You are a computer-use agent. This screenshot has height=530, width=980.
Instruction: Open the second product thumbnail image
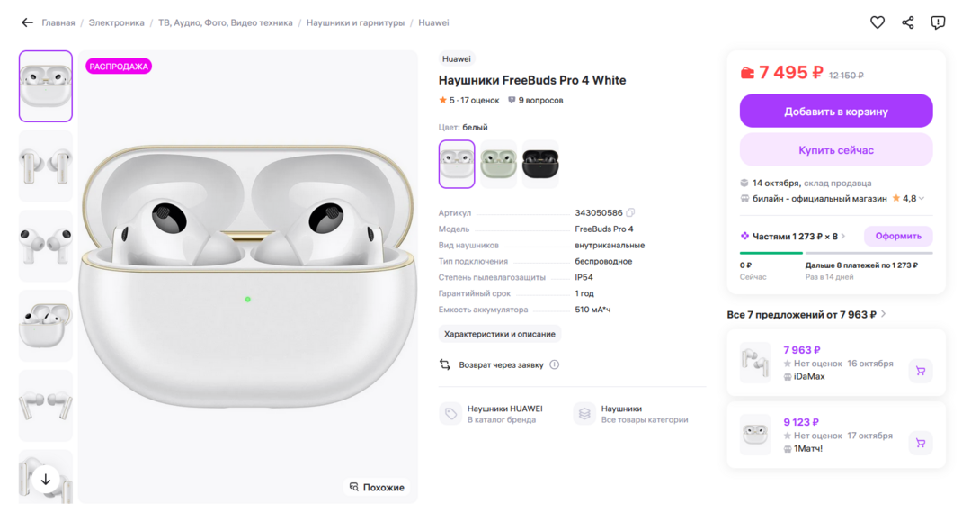46,166
